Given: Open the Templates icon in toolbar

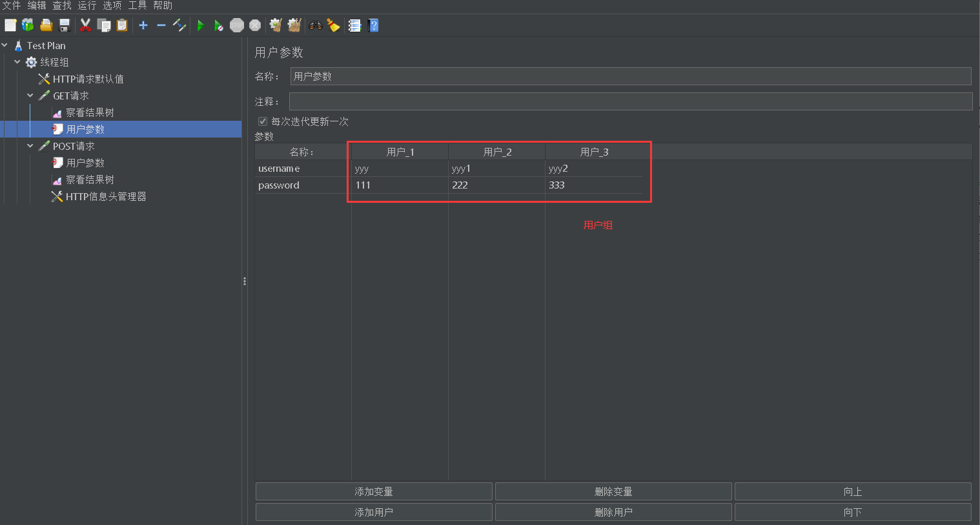Looking at the screenshot, I should point(28,25).
